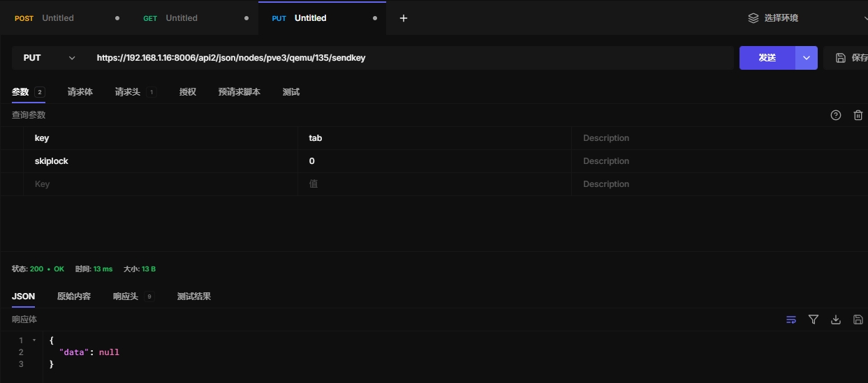The image size is (868, 383).
Task: Toggle word wrap icon in response body
Action: [790, 320]
